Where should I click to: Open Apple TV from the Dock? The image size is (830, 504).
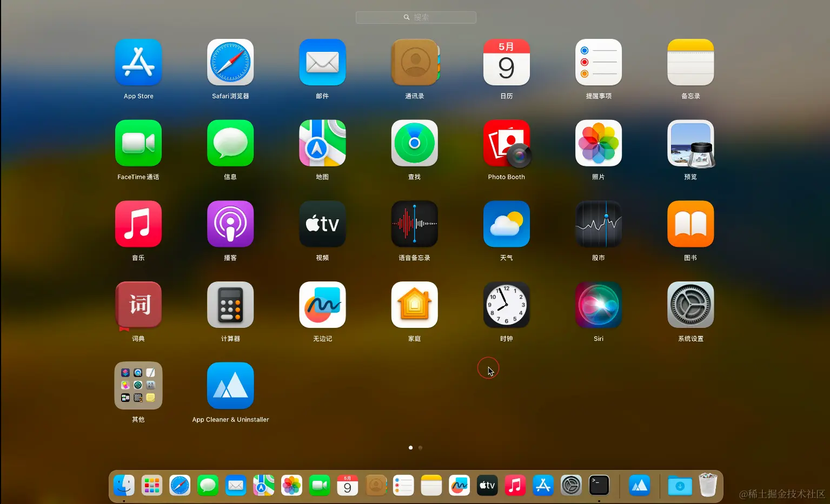[x=487, y=486]
